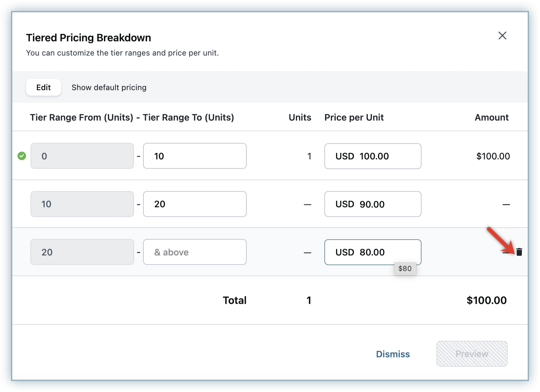Edit second tier's range-to field showing 20
Image resolution: width=540 pixels, height=392 pixels.
tap(195, 204)
